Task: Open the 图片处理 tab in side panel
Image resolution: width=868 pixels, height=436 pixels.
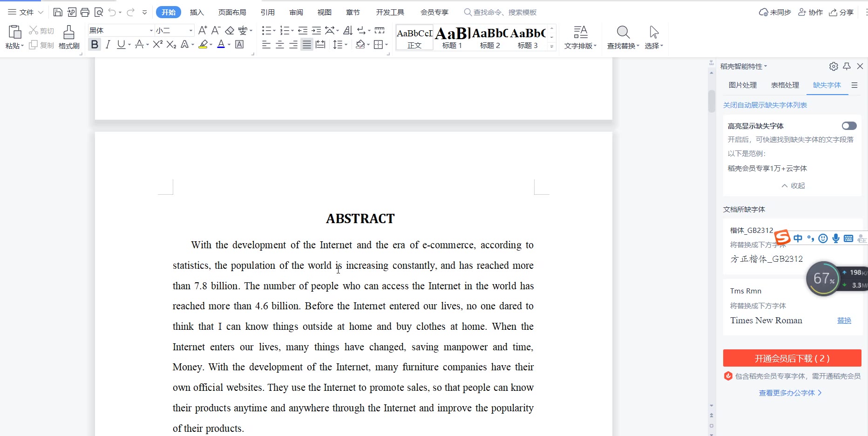Action: click(743, 85)
